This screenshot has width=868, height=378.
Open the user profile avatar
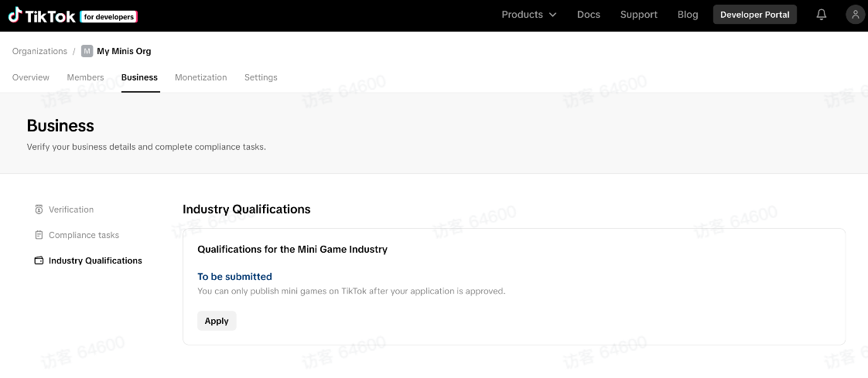point(855,15)
